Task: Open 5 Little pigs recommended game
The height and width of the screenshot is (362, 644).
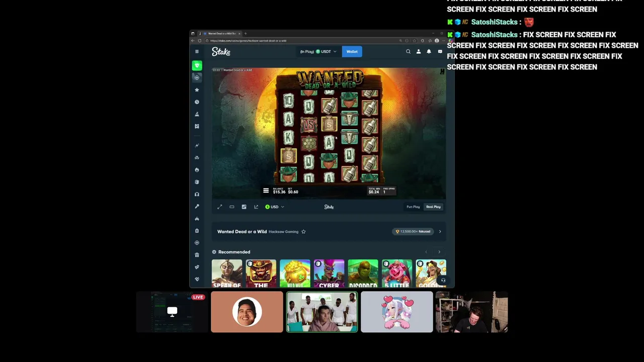Action: click(x=397, y=274)
